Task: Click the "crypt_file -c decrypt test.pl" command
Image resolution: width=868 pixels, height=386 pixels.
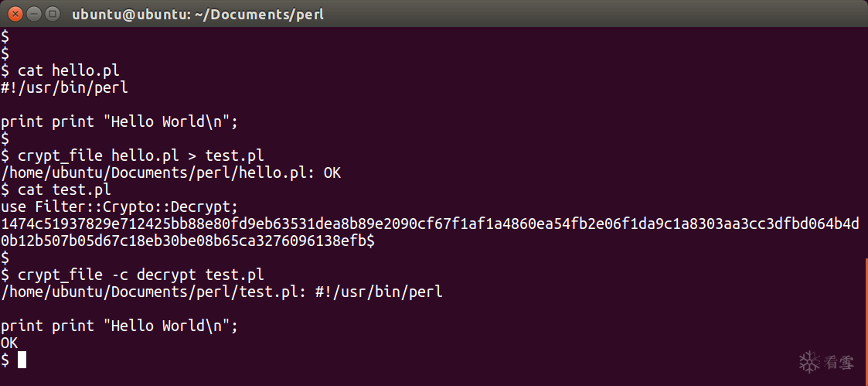Action: [x=141, y=275]
